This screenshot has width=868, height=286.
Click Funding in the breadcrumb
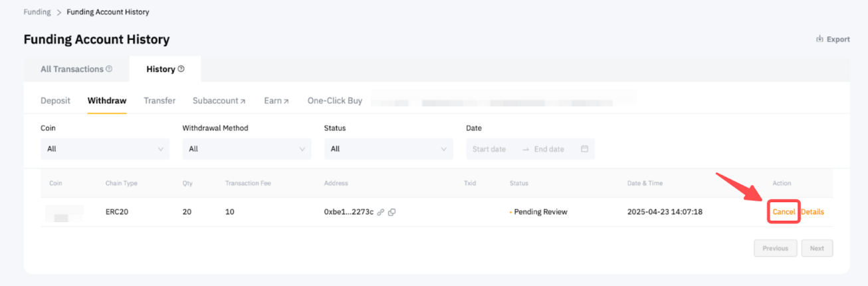(37, 12)
